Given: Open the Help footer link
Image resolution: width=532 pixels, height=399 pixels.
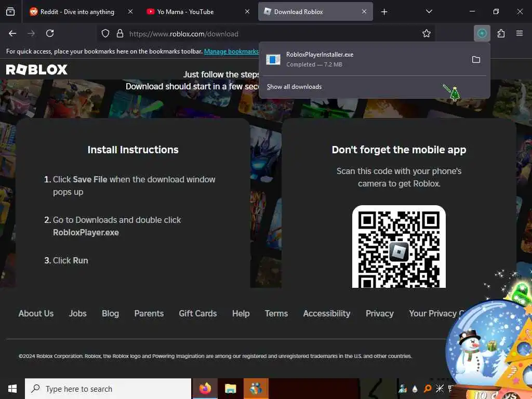Looking at the screenshot, I should (x=241, y=313).
